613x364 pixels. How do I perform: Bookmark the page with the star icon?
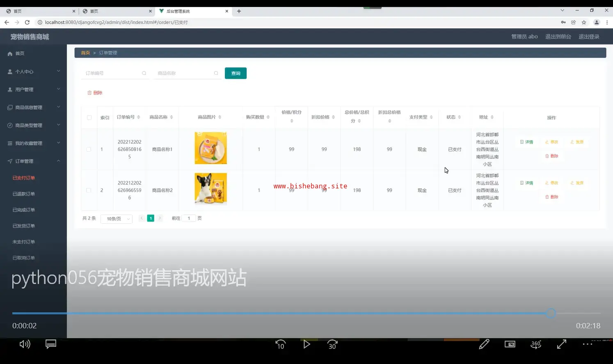(x=584, y=22)
